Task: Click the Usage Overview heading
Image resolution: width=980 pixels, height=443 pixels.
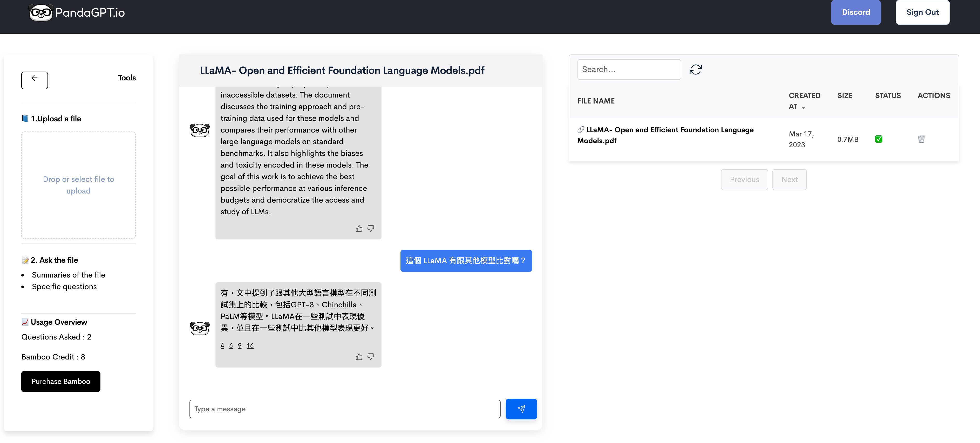Action: point(55,322)
